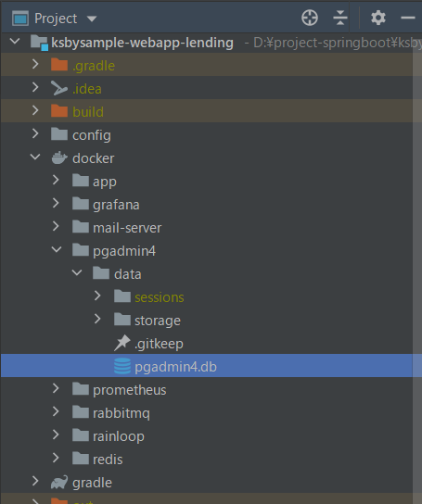422x504 pixels.
Task: Select the sessions label
Action: click(x=160, y=297)
